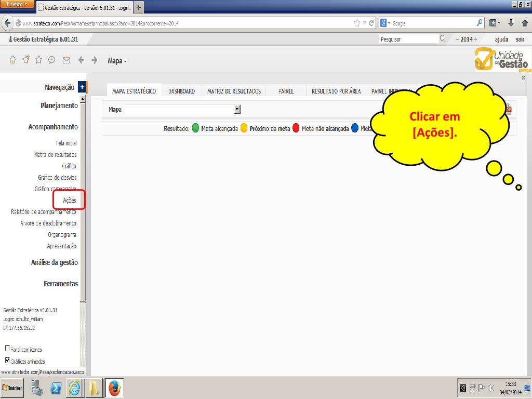Viewport: 532px width, 399px height.
Task: Click sair to log out
Action: coord(520,39)
